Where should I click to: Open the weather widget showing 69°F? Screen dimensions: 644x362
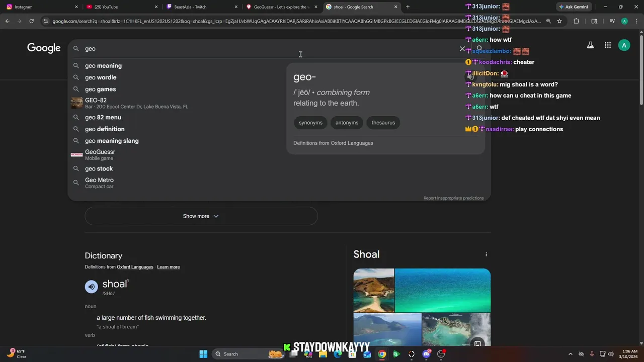pos(16,354)
